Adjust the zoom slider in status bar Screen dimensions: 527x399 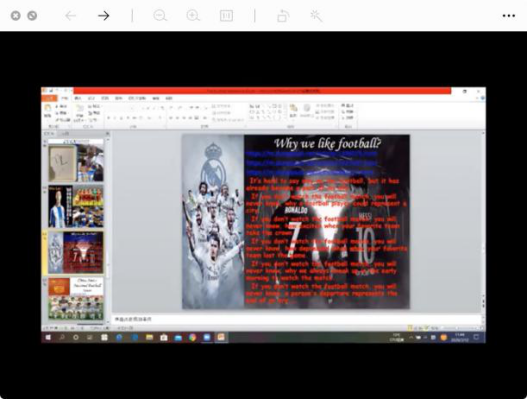[x=460, y=327]
